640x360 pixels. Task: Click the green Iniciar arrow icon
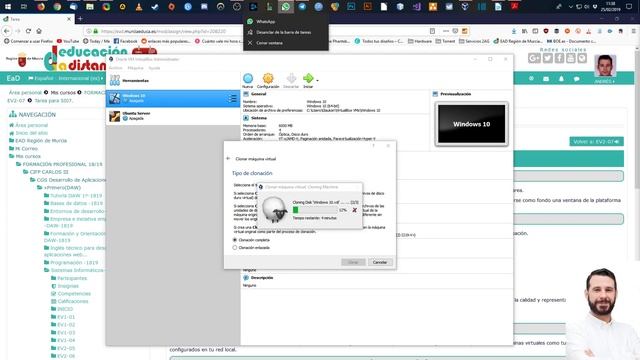[308, 78]
